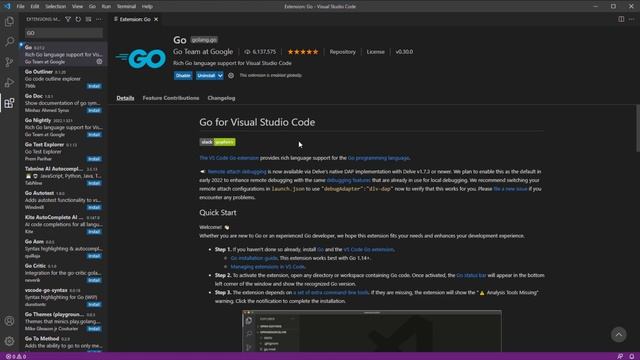This screenshot has height=360, width=640.
Task: Close the Extension: Go tab
Action: tap(156, 19)
